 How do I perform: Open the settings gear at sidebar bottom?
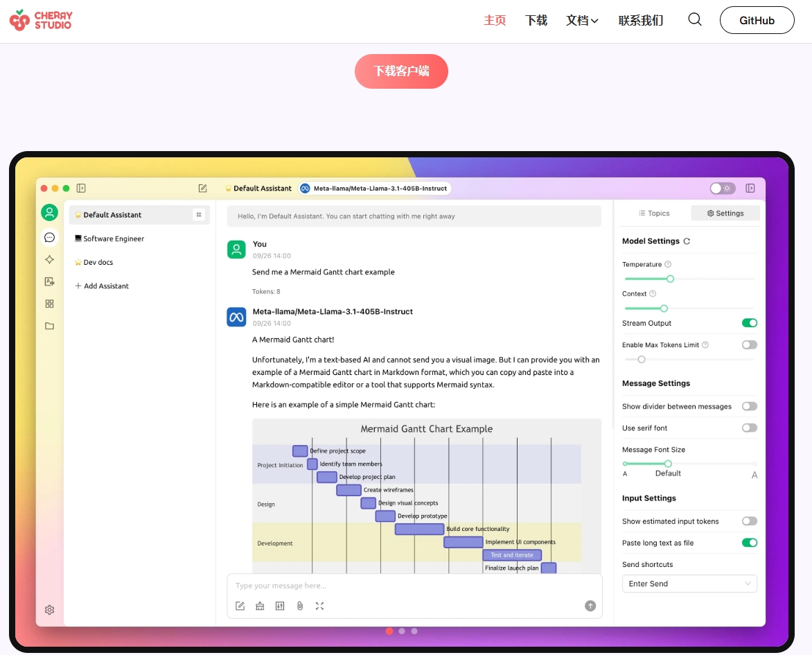(x=49, y=610)
